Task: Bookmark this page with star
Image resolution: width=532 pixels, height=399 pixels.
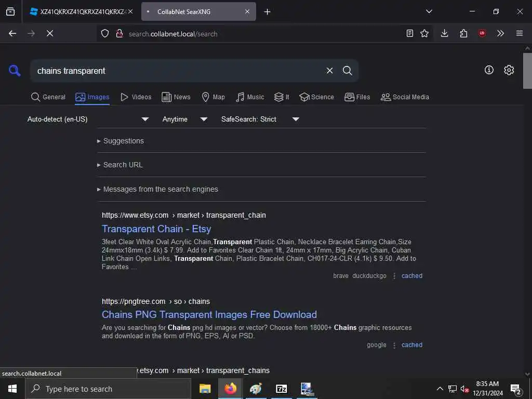Action: click(x=424, y=33)
